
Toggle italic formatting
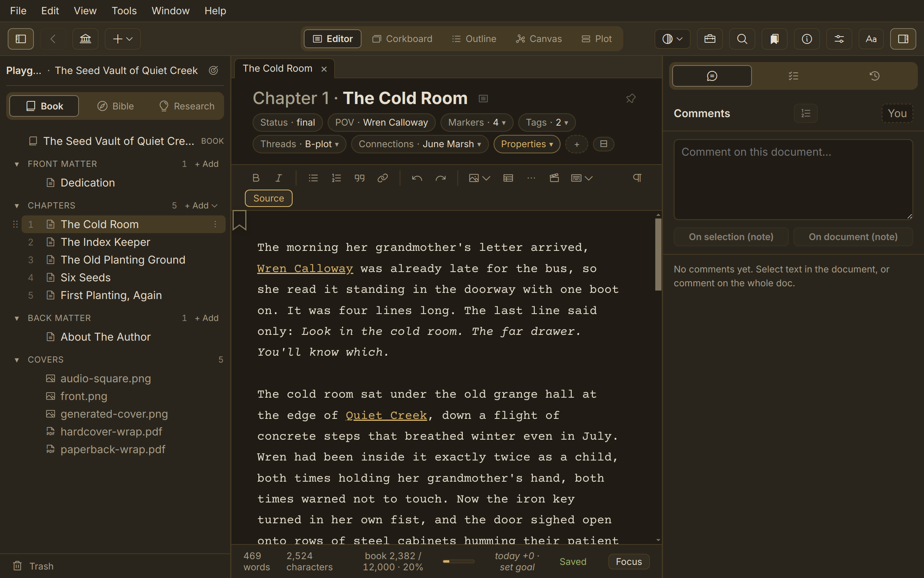pos(279,178)
